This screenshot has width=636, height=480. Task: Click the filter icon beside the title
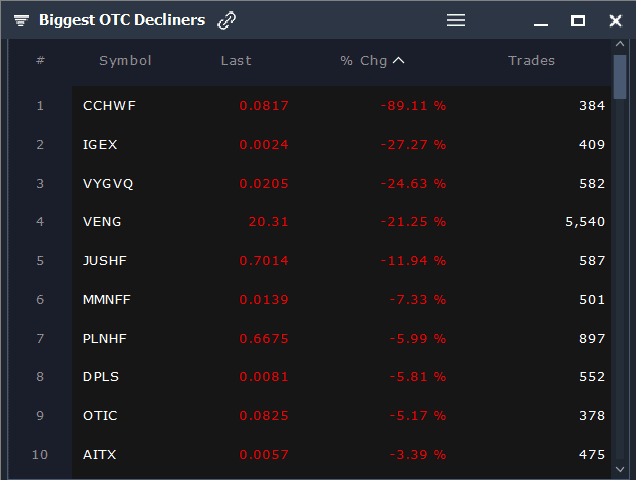[21, 20]
